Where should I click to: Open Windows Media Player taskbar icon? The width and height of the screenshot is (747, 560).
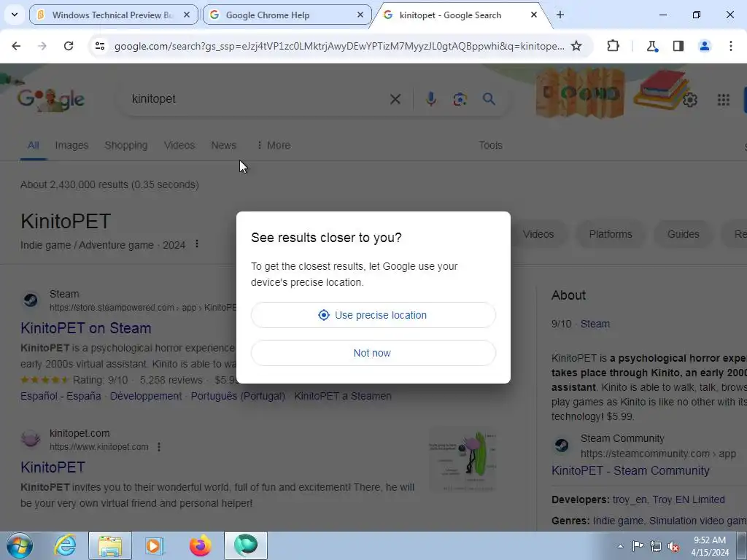tap(155, 545)
